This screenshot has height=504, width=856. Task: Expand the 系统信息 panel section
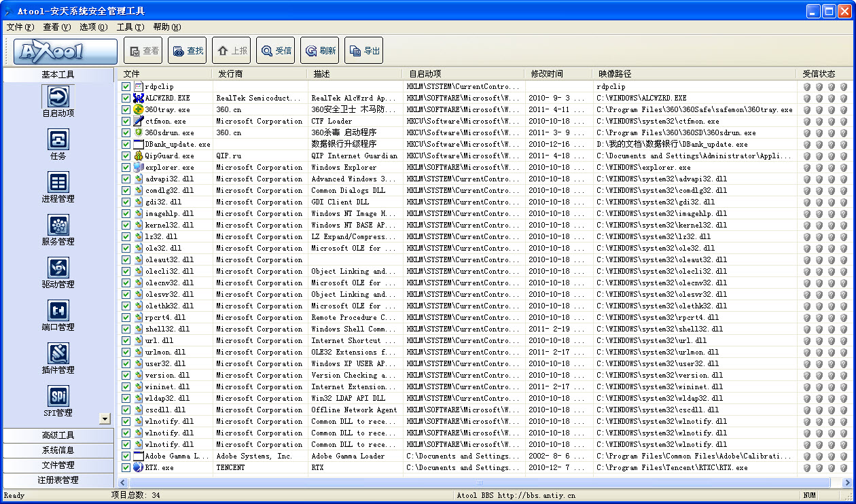[58, 450]
